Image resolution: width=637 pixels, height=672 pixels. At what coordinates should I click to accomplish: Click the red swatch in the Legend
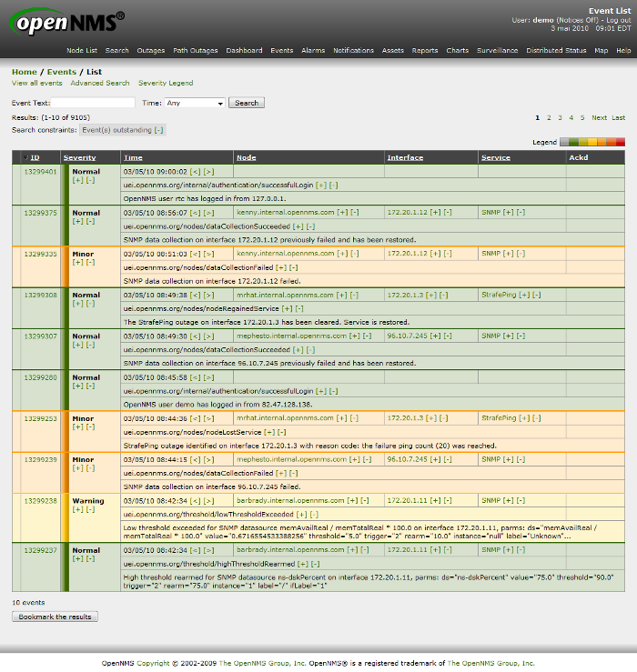[621, 142]
